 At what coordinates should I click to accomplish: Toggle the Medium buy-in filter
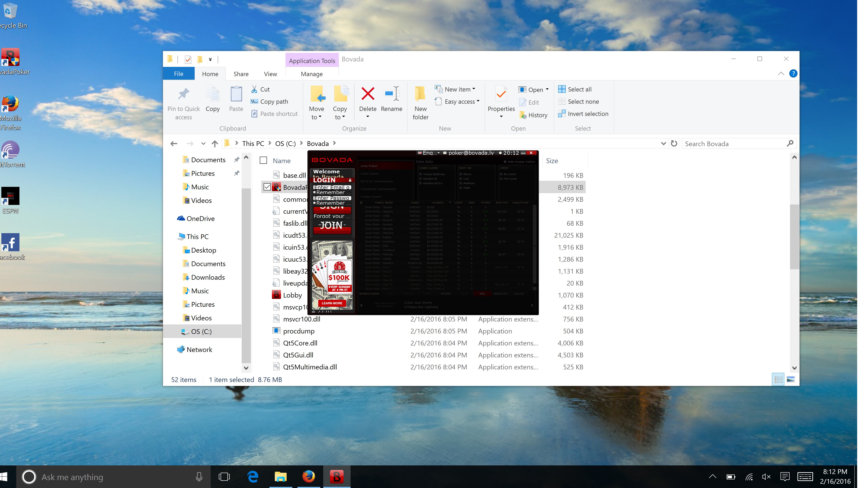pos(461,183)
